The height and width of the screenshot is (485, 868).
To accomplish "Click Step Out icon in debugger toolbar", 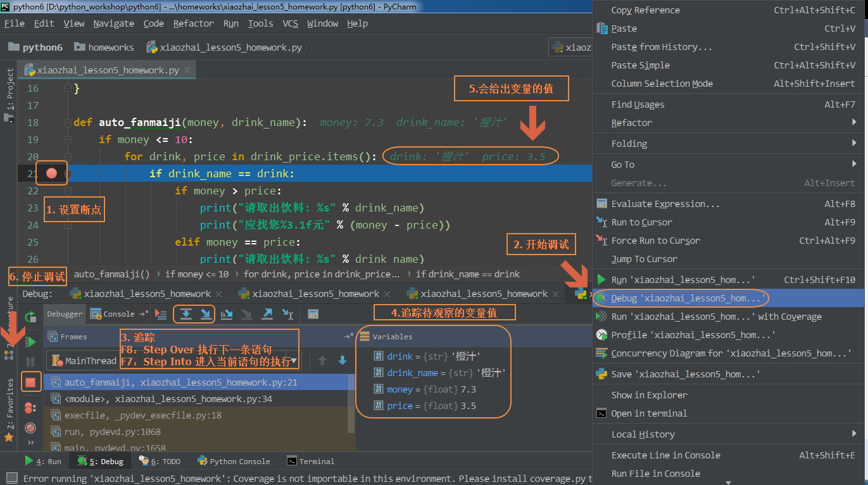I will coord(267,314).
